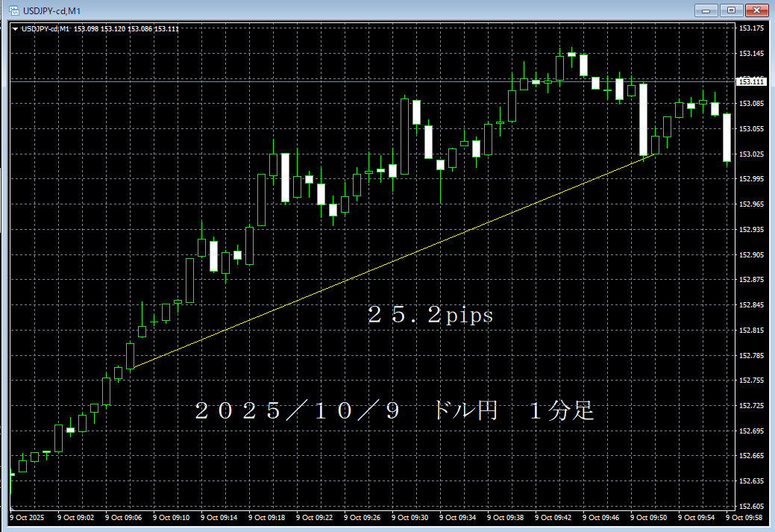775x532 pixels.
Task: Click the 9 Oct 2025 time axis label
Action: (26, 516)
